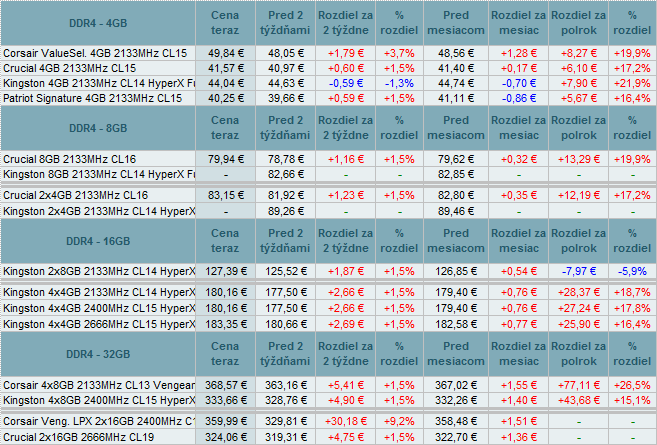The width and height of the screenshot is (657, 445).
Task: Select "Kingston 4x4GB 2133MHz CL14 HyperX" row name
Action: pos(99,292)
